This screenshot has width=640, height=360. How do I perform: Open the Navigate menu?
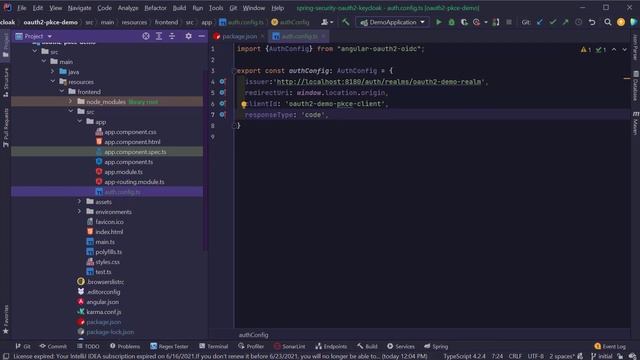(80, 8)
